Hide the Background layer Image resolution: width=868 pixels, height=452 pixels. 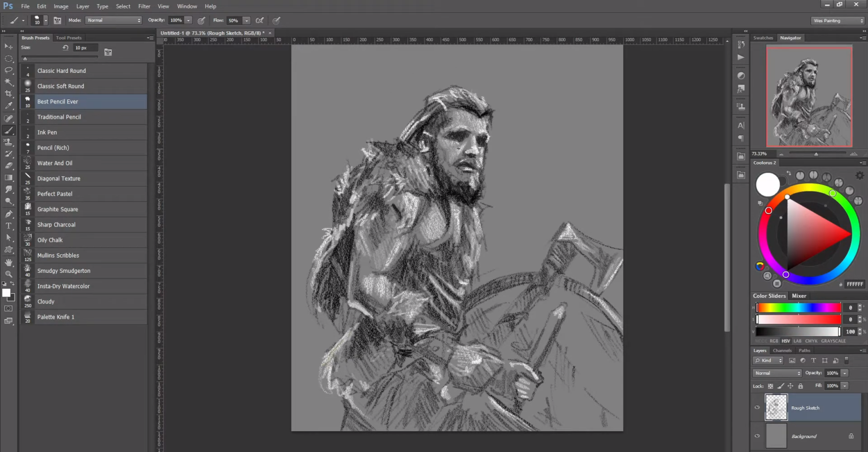757,436
